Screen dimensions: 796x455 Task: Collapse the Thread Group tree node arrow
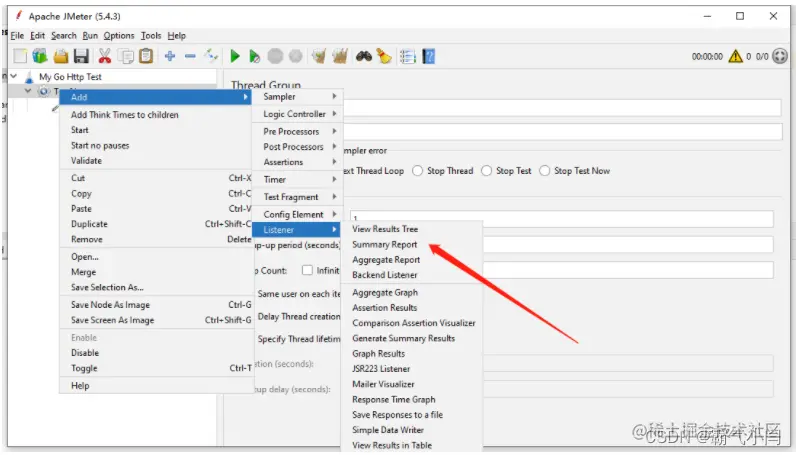28,91
